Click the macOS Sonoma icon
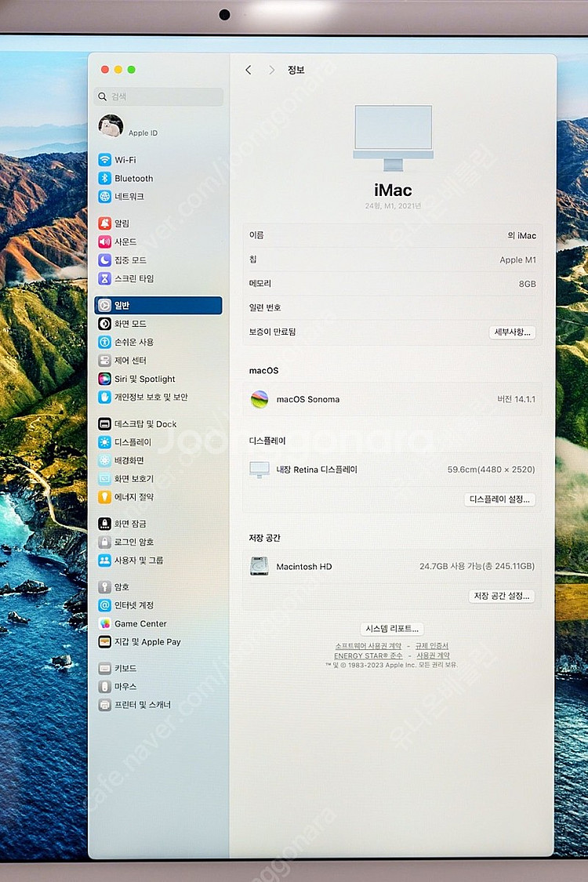The image size is (588, 882). 260,399
